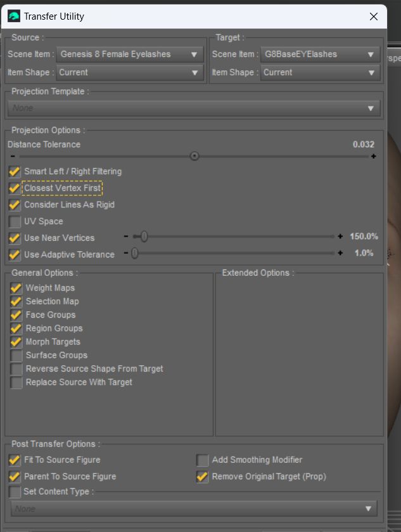401x532 pixels.
Task: Enable Reverse Source Shape From Target
Action: 16,369
